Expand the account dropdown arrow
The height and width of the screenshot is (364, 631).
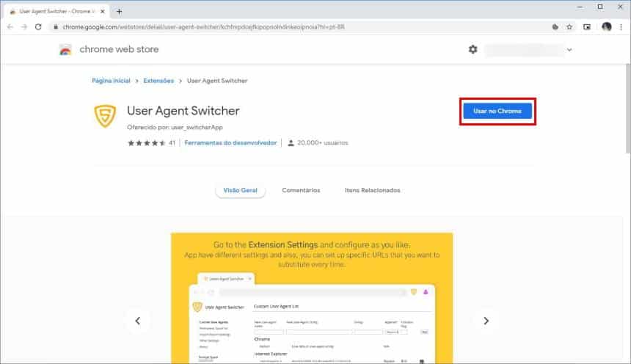click(x=569, y=50)
